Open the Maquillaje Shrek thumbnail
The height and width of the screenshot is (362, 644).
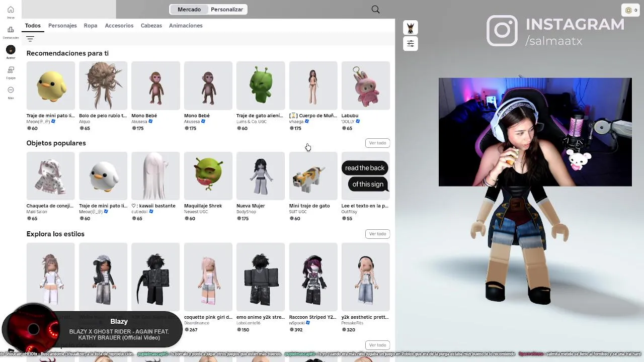208,176
